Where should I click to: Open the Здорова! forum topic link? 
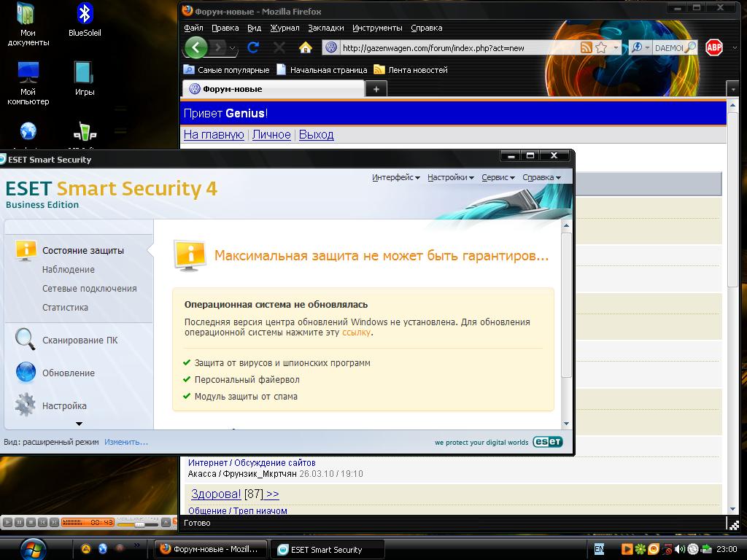point(216,494)
